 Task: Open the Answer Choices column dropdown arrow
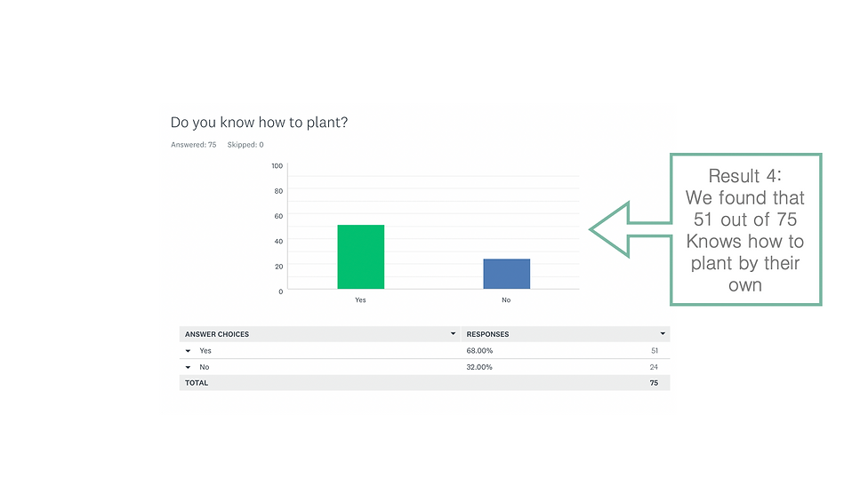click(453, 334)
